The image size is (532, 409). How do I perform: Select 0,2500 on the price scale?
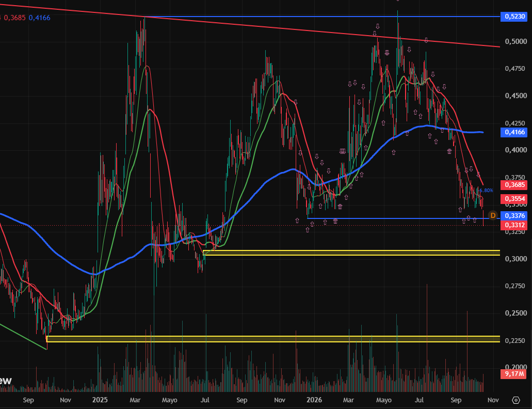[515, 313]
